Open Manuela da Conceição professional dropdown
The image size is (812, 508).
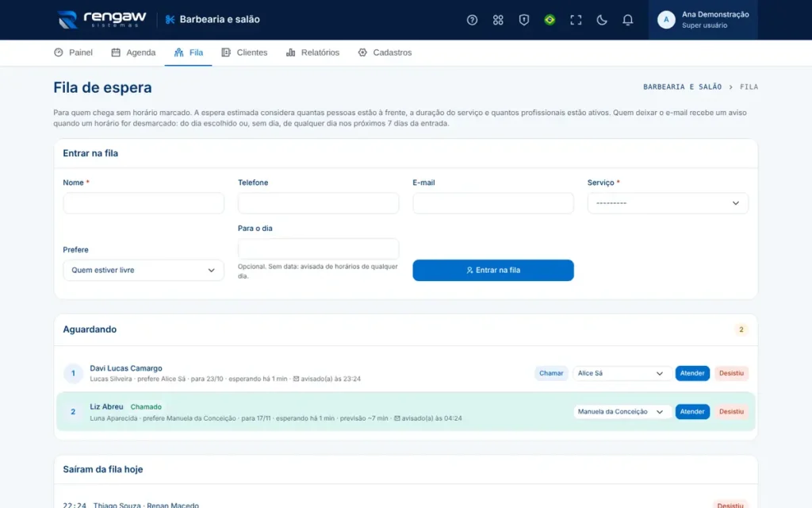pyautogui.click(x=622, y=412)
